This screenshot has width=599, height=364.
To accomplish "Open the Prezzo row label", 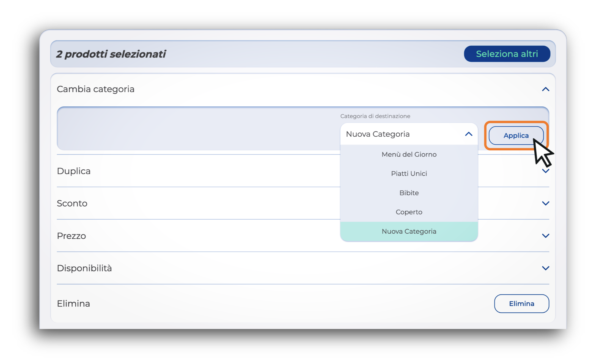I will (x=72, y=236).
